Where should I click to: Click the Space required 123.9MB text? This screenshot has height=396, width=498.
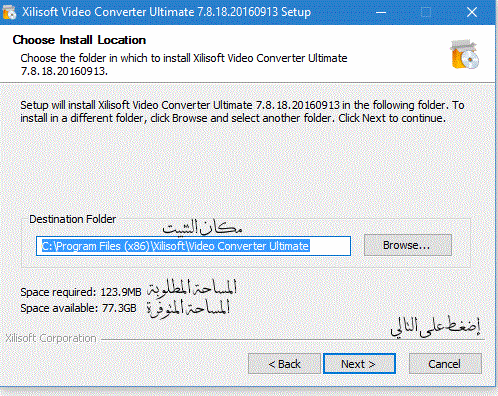click(x=81, y=292)
